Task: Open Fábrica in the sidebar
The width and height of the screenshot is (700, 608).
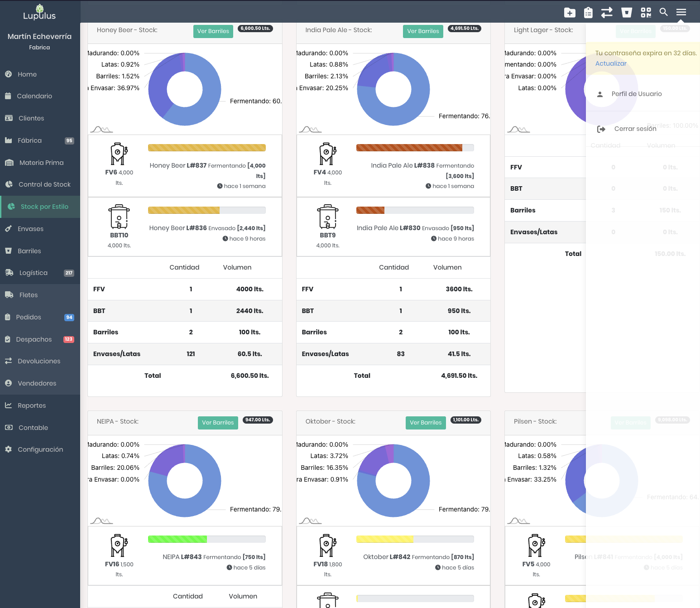Action: point(30,140)
